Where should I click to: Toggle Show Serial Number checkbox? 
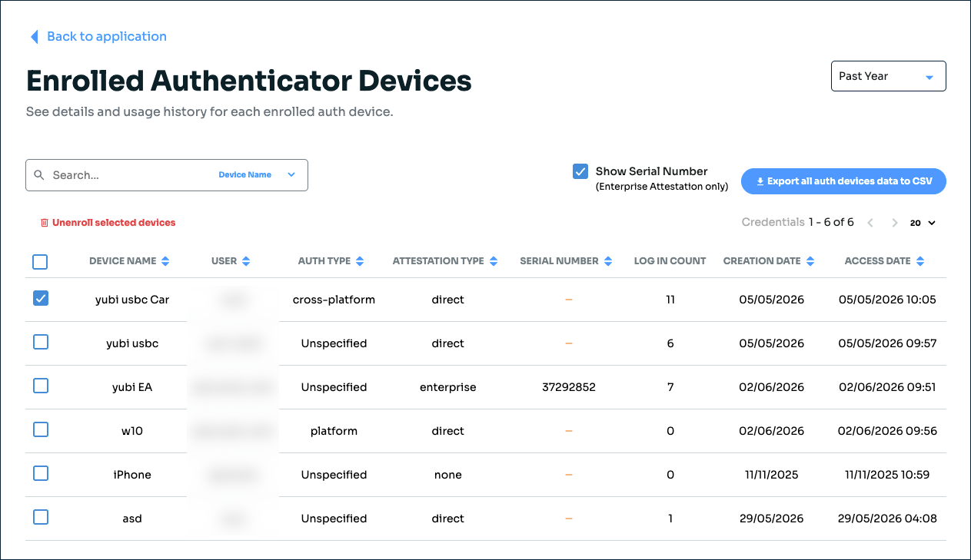point(580,171)
